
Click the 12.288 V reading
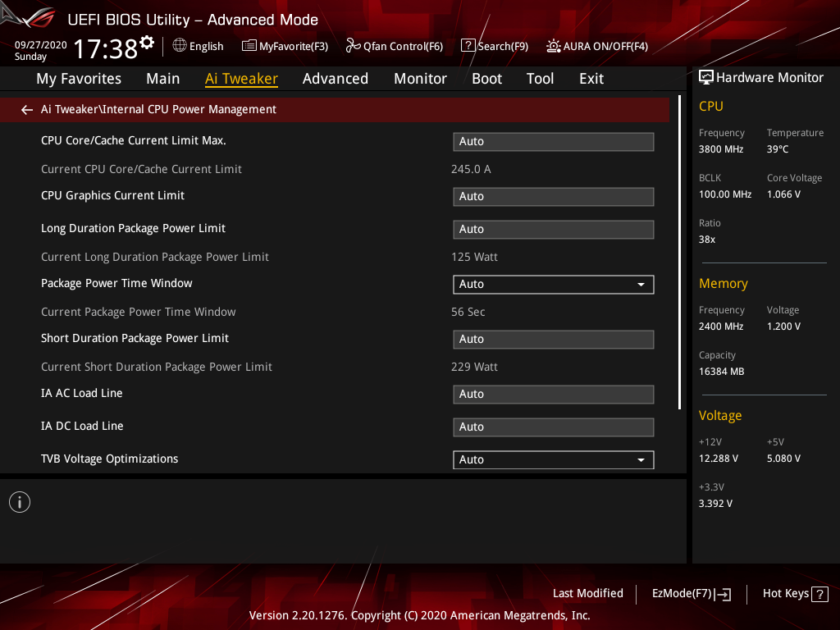(719, 459)
